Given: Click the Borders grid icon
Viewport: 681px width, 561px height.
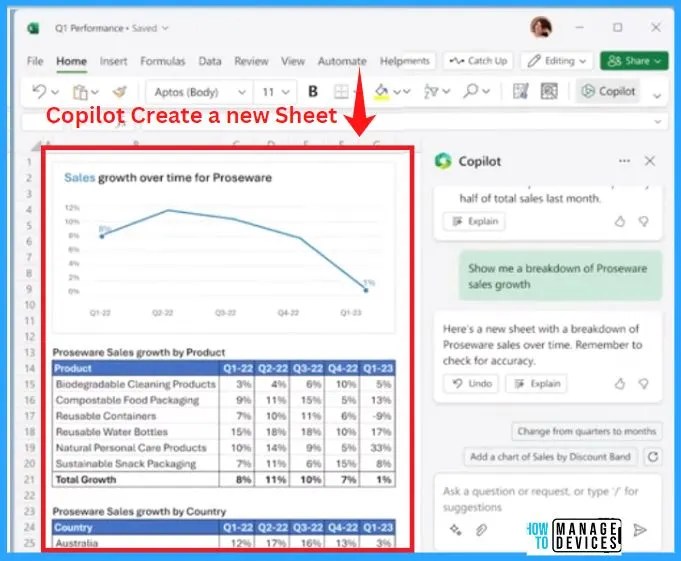Looking at the screenshot, I should 341,92.
